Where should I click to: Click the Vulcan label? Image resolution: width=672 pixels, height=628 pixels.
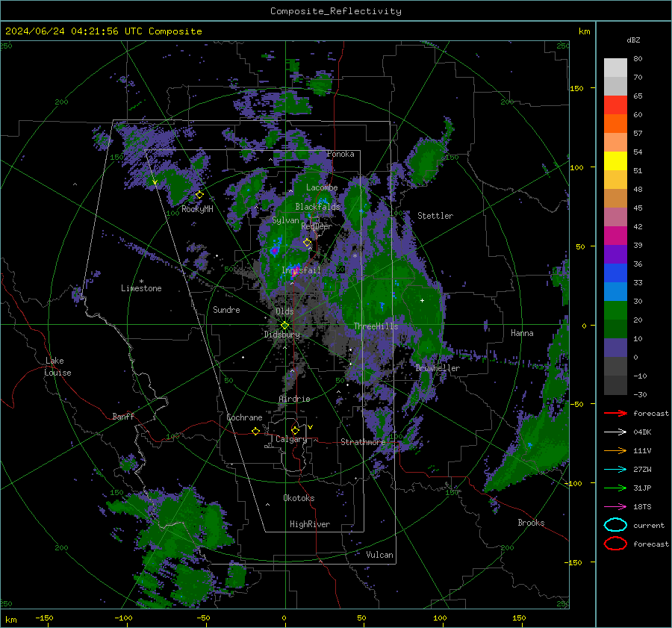pos(380,555)
